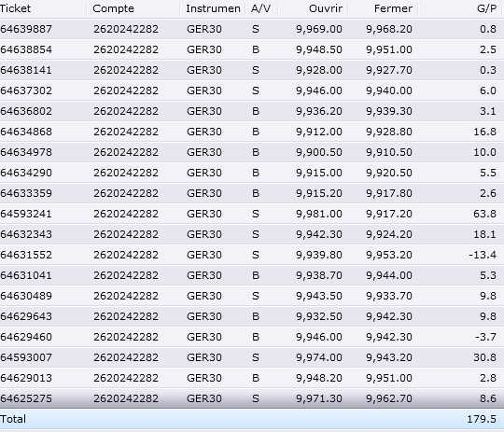Select ticket 64593241
The image size is (504, 432).
pyautogui.click(x=26, y=214)
